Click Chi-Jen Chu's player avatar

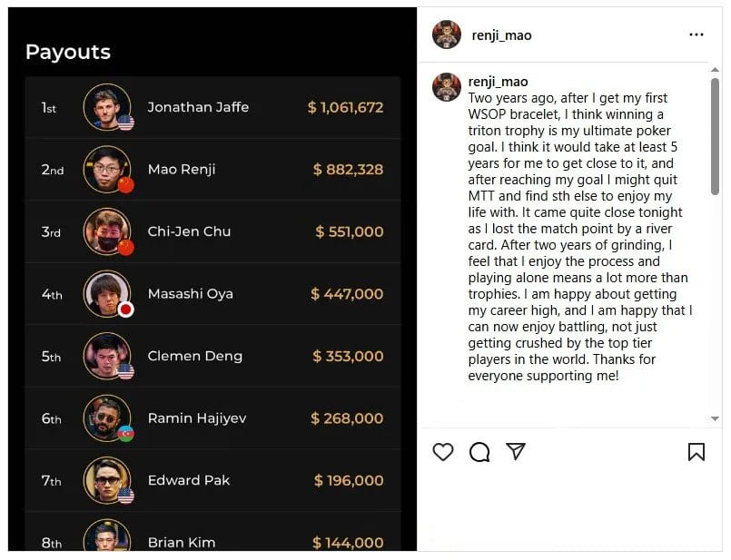[107, 231]
